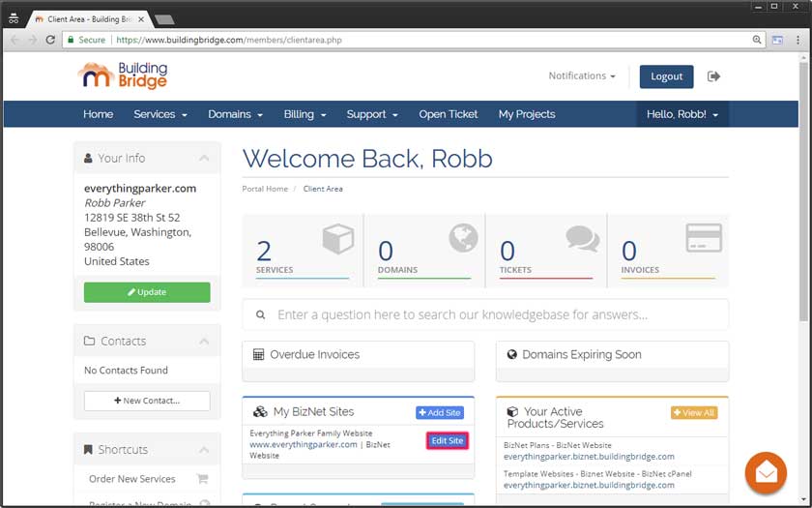The image size is (812, 508).
Task: Click the secure padlock icon in address bar
Action: pos(71,40)
